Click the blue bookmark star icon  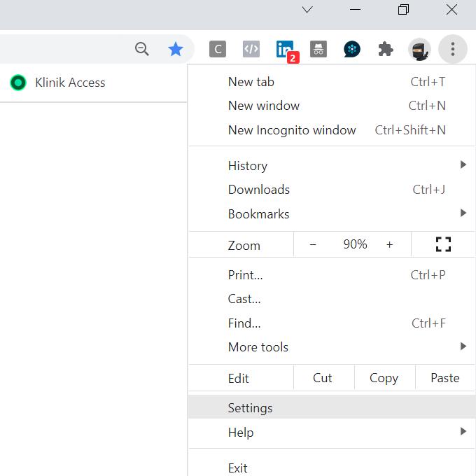click(x=175, y=49)
